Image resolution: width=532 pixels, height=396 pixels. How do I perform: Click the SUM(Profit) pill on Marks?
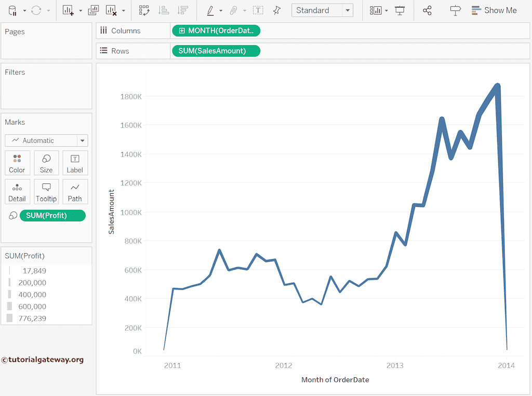pyautogui.click(x=52, y=216)
